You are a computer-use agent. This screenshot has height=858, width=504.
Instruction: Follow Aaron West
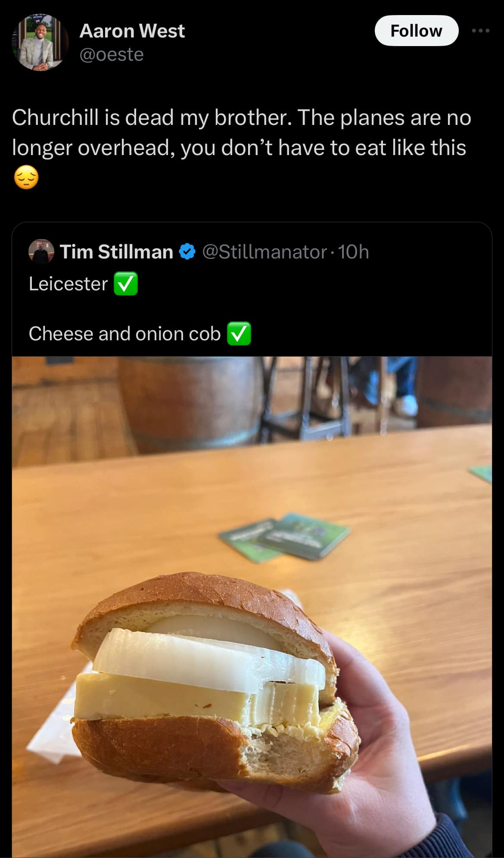[x=416, y=31]
